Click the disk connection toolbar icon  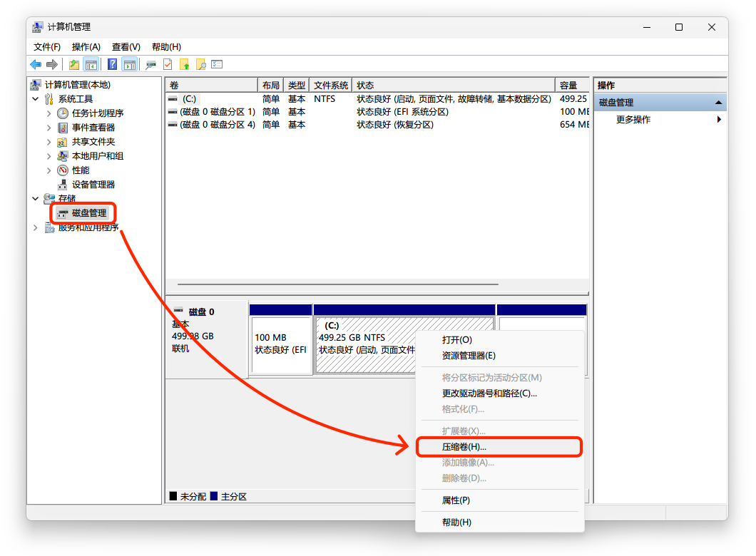[x=150, y=65]
